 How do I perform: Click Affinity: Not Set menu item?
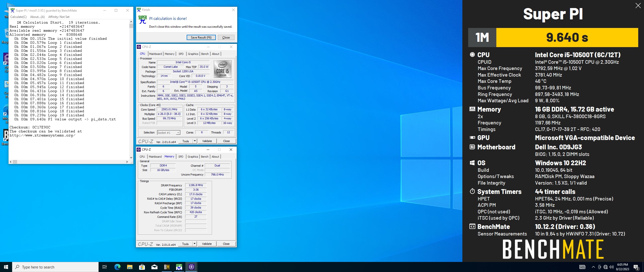59,17
